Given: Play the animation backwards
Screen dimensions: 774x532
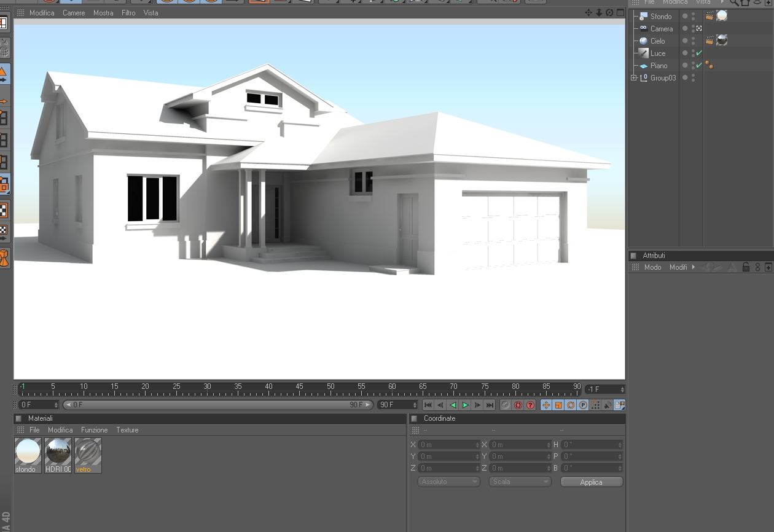Looking at the screenshot, I should pyautogui.click(x=453, y=405).
